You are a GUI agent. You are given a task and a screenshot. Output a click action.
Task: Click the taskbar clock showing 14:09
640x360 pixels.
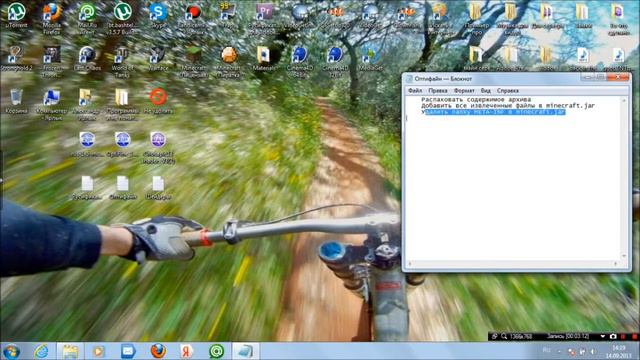point(619,352)
